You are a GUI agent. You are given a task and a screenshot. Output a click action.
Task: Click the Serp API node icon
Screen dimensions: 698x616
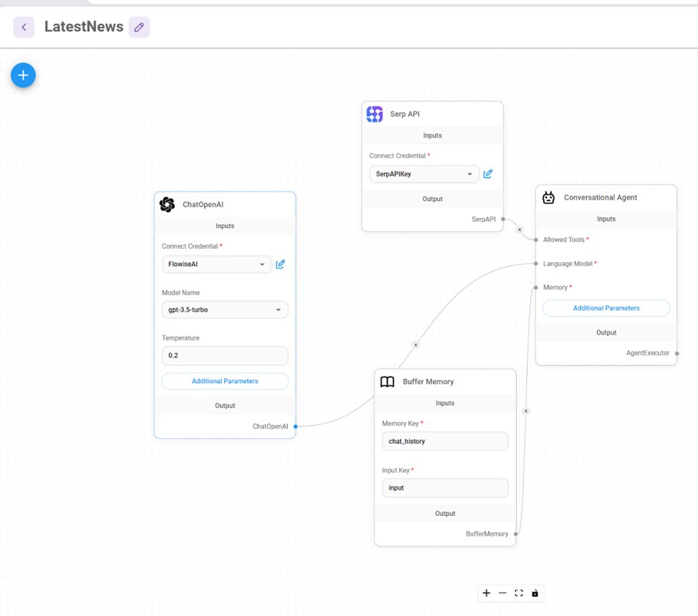(x=374, y=114)
